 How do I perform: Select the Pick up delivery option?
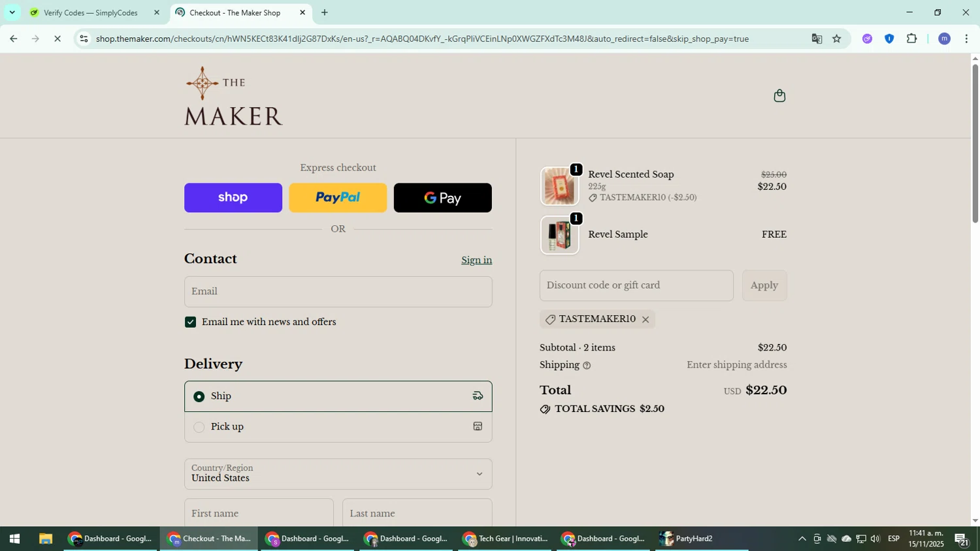coord(338,427)
